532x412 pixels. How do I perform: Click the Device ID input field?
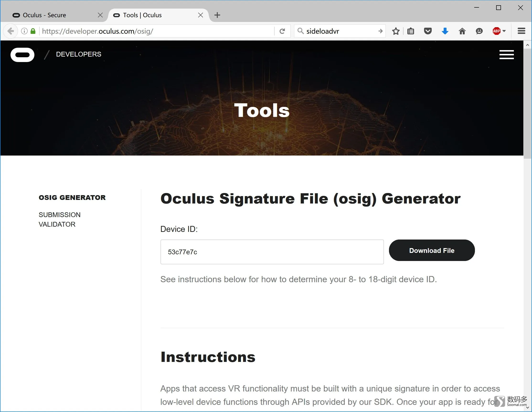click(272, 252)
